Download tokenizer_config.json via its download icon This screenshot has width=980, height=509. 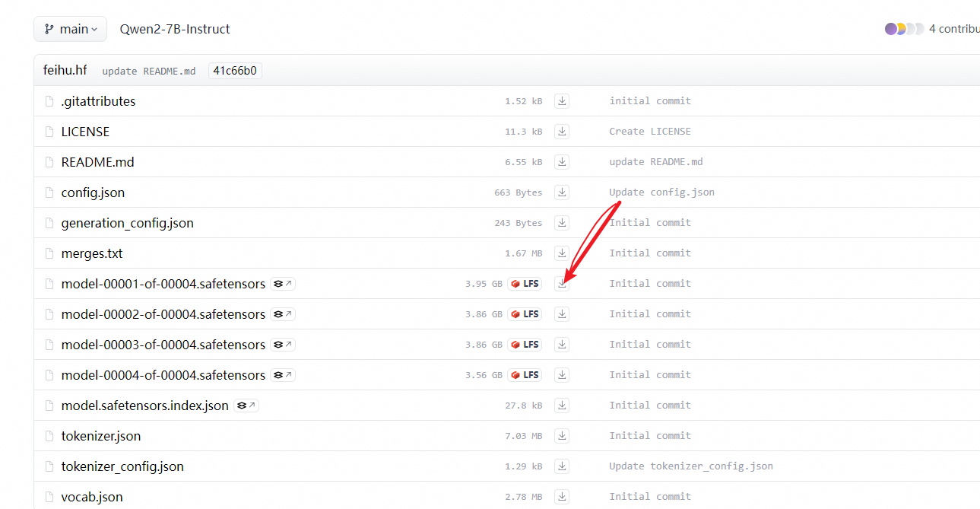562,466
